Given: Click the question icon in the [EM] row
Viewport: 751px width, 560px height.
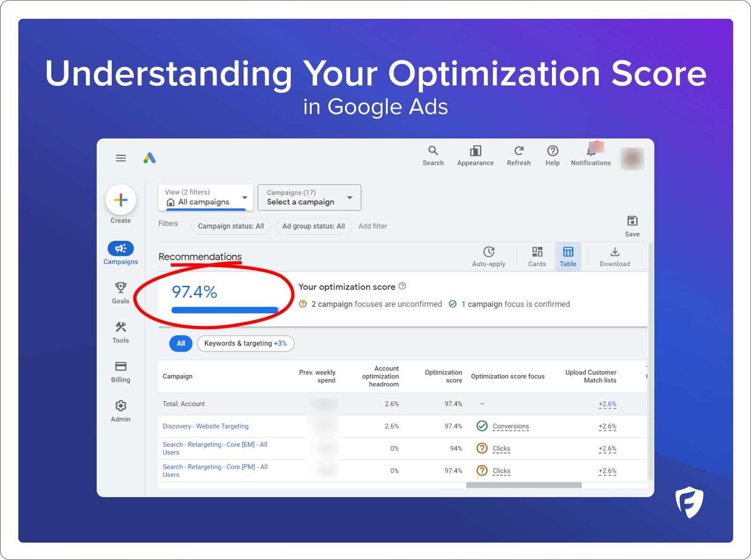Looking at the screenshot, I should tap(482, 448).
